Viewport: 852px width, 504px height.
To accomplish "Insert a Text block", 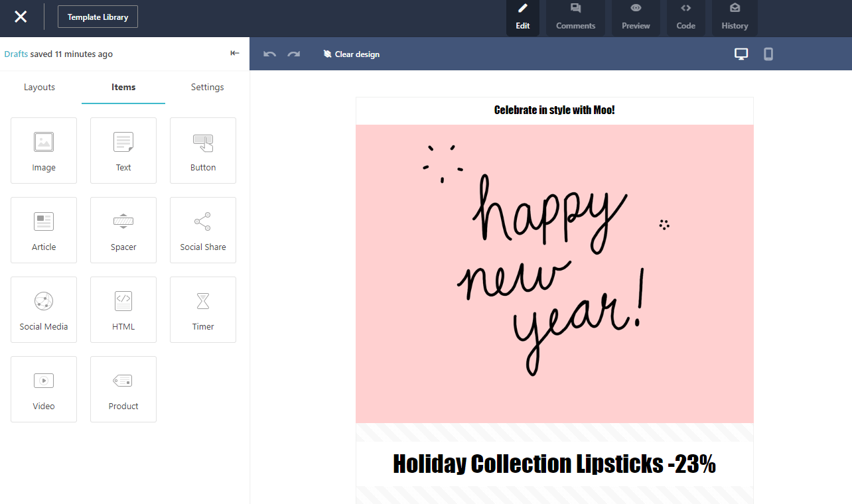I will (123, 151).
